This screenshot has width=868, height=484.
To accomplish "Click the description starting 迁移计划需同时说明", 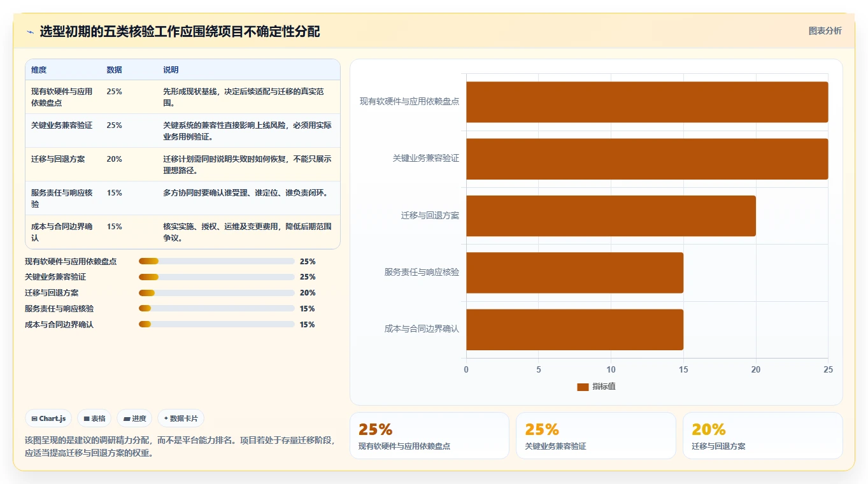I will coord(247,164).
